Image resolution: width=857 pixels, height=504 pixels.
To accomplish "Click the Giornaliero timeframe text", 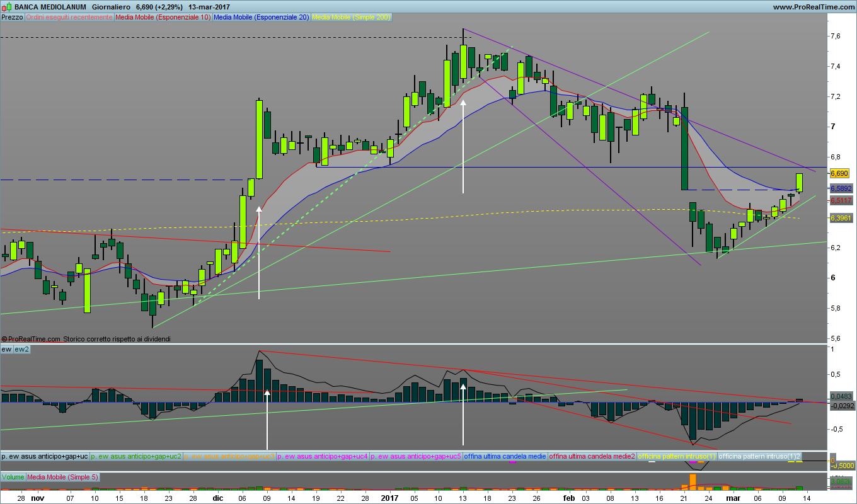I will point(111,7).
